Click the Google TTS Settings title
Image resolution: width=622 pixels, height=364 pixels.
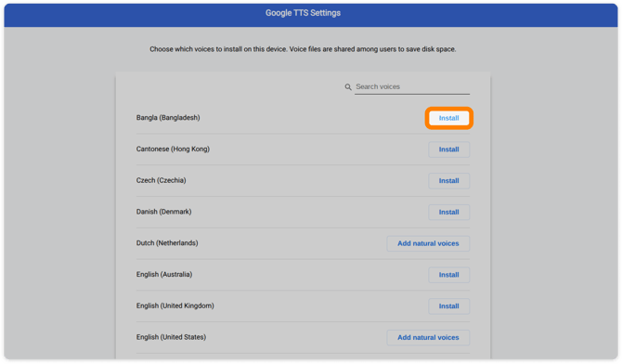click(x=303, y=13)
